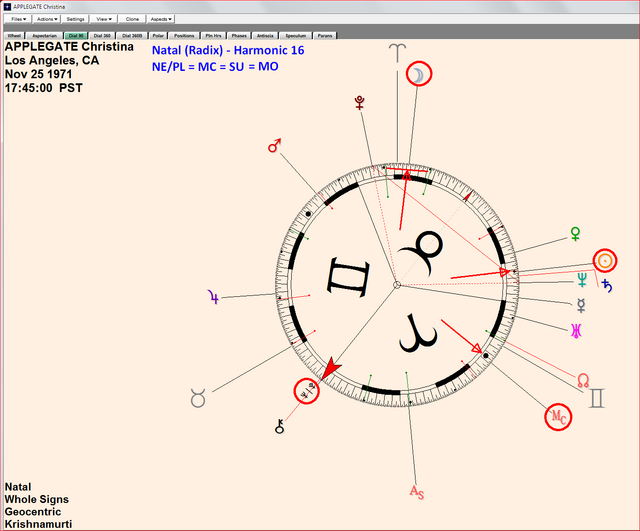This screenshot has width=640, height=531.
Task: Open the Parans tab
Action: coord(325,36)
